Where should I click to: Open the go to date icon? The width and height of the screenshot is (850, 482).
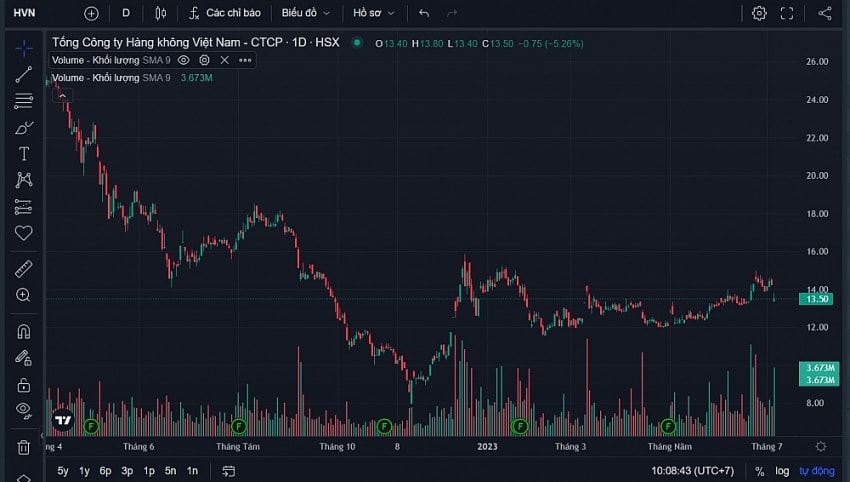[x=228, y=471]
